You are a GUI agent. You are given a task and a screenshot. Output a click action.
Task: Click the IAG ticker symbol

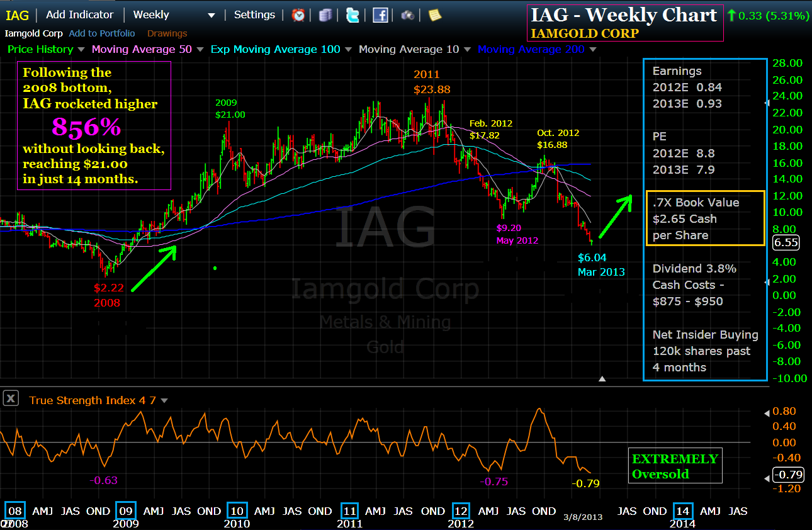click(17, 15)
